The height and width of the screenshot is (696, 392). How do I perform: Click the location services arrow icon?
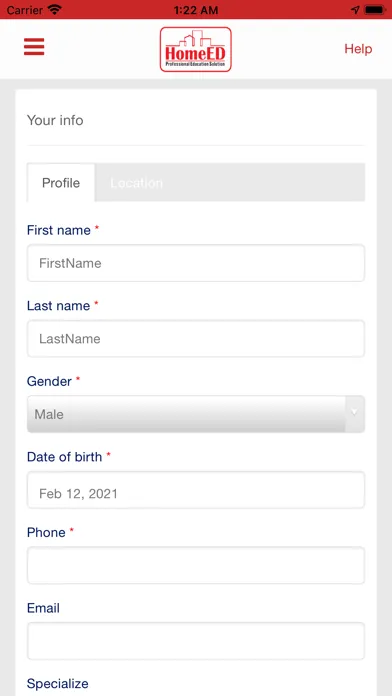(355, 9)
